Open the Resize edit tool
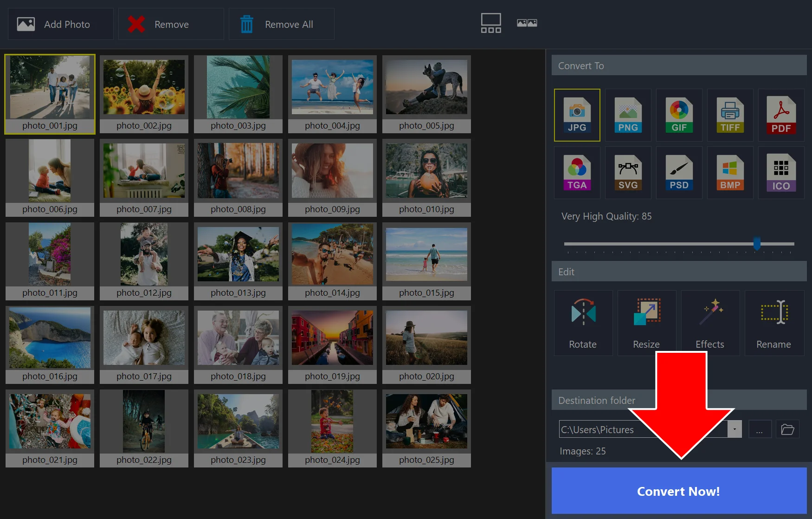This screenshot has width=812, height=519. click(646, 323)
